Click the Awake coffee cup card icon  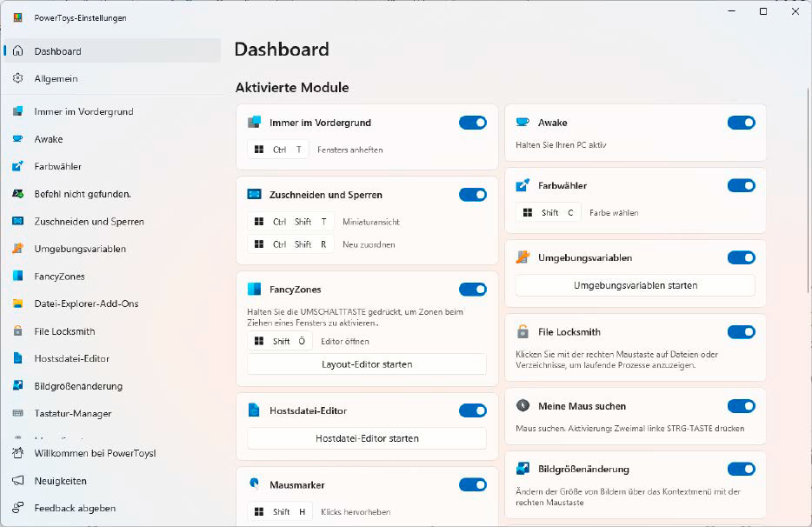click(x=523, y=123)
